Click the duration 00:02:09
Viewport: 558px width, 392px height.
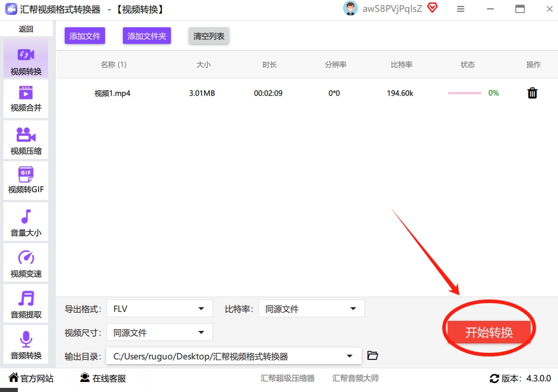tap(268, 93)
